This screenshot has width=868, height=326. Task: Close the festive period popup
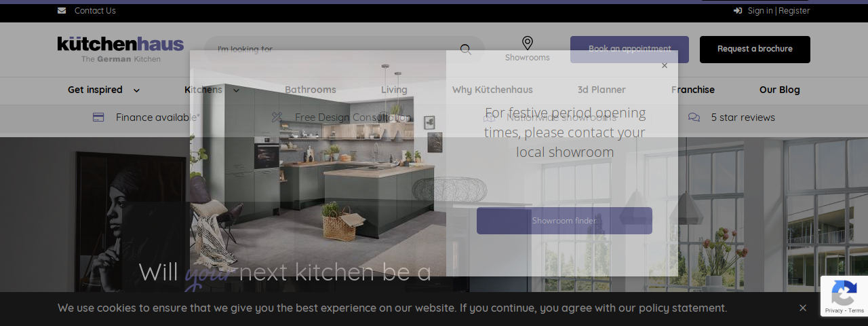point(665,66)
